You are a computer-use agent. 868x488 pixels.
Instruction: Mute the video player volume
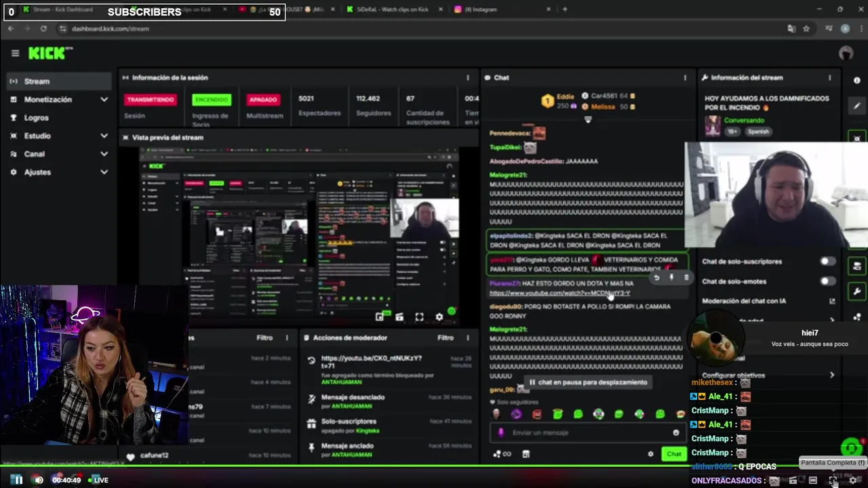point(38,480)
